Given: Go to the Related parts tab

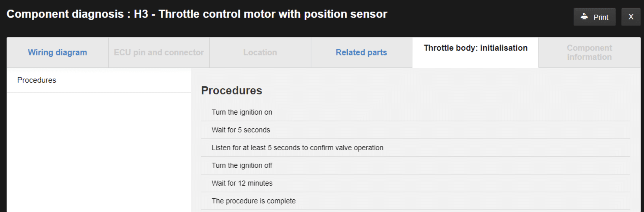Looking at the screenshot, I should 361,52.
